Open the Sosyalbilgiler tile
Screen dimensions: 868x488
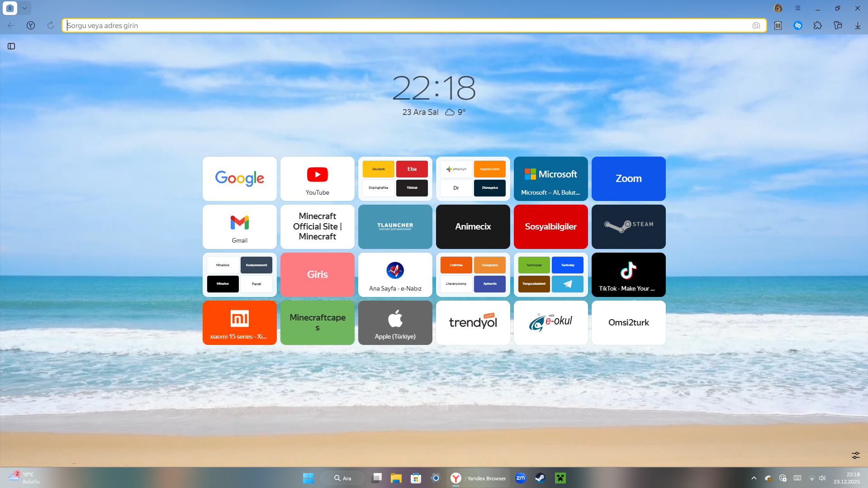(x=551, y=227)
